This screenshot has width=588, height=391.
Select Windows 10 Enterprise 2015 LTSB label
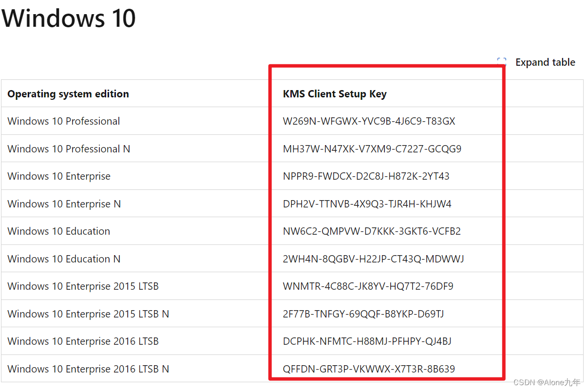point(83,286)
